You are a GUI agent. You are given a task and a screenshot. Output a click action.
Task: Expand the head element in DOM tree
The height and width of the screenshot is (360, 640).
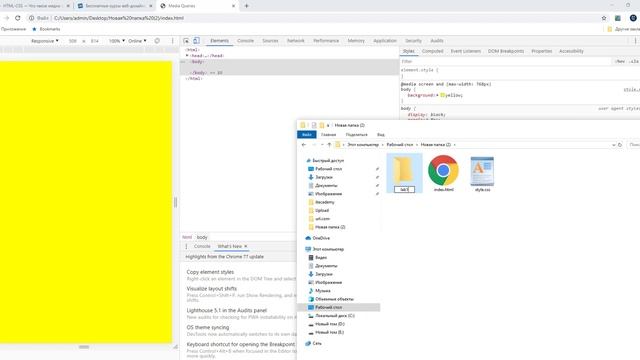coord(187,56)
